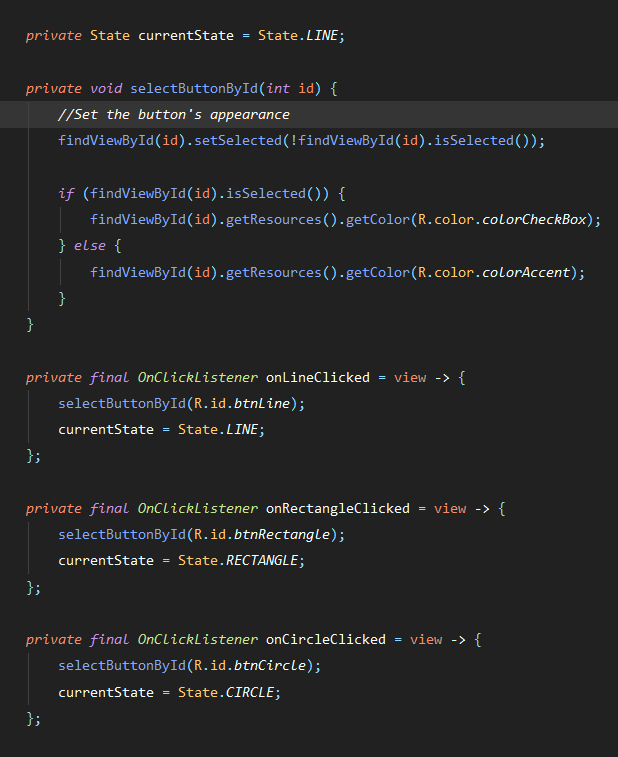Viewport: 618px width, 757px height.
Task: Click the 'view' lambda parameter of onLineClicked
Action: (x=410, y=378)
